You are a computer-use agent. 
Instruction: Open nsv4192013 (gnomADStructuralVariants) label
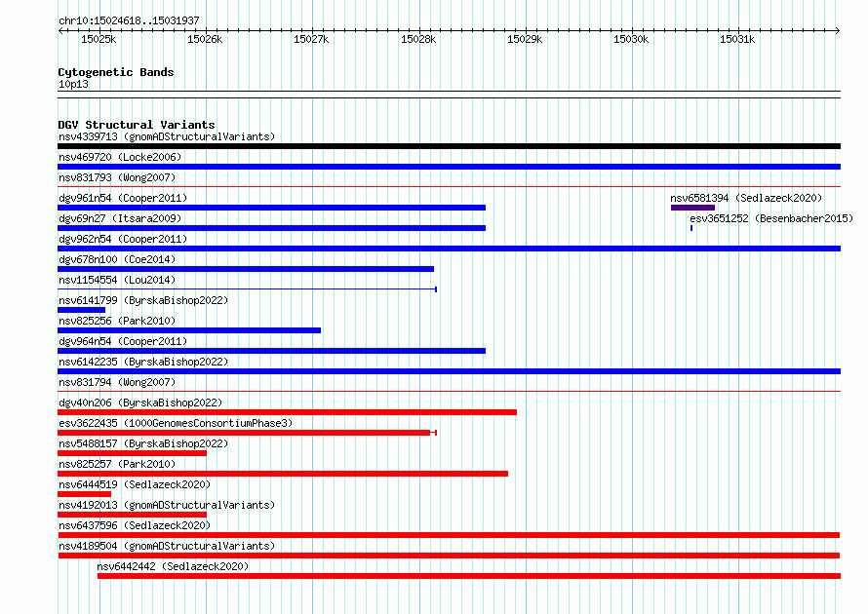pyautogui.click(x=167, y=505)
